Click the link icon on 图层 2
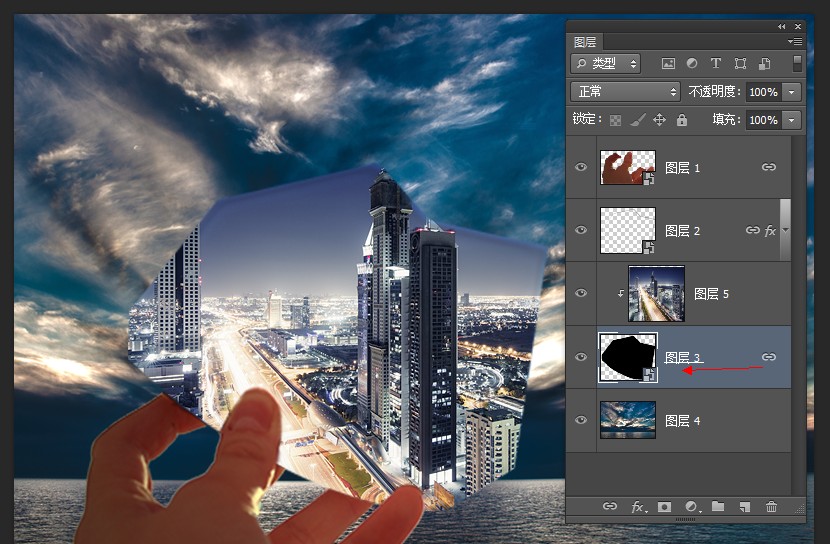 tap(753, 230)
